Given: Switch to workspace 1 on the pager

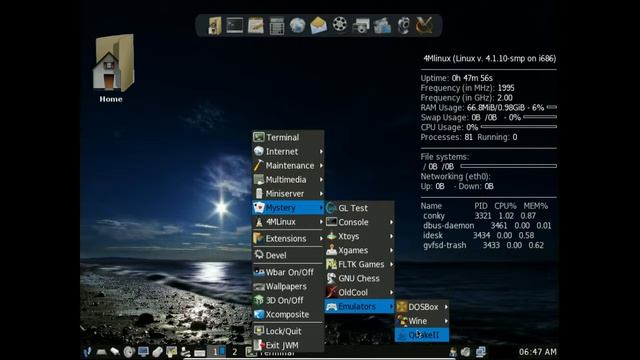Looking at the screenshot, I should click(x=216, y=351).
